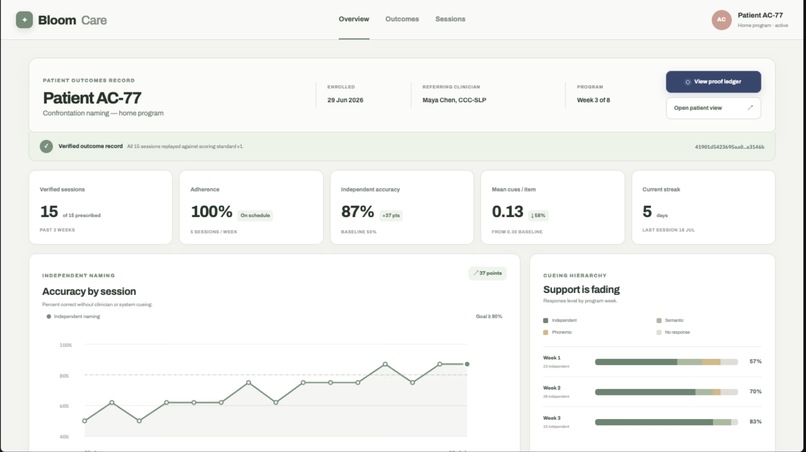Click the 37 points badge

pyautogui.click(x=487, y=274)
